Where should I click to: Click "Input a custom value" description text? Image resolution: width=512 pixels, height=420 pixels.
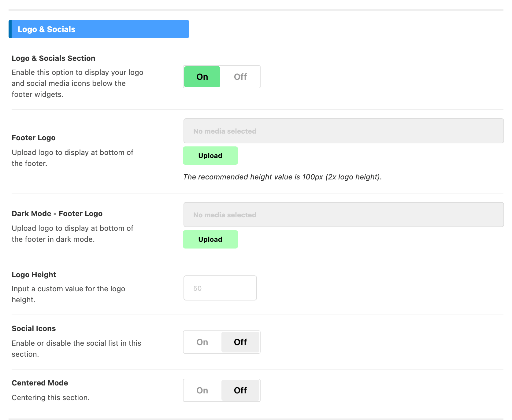[x=69, y=294]
